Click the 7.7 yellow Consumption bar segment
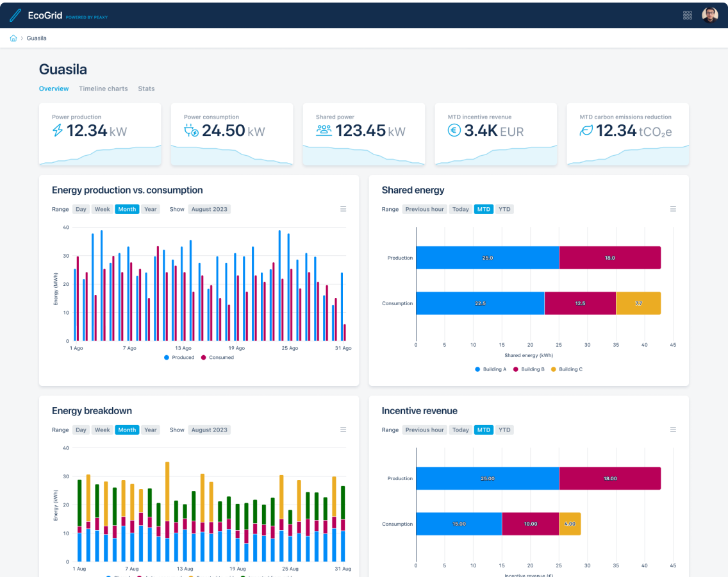The image size is (728, 577). pyautogui.click(x=638, y=303)
